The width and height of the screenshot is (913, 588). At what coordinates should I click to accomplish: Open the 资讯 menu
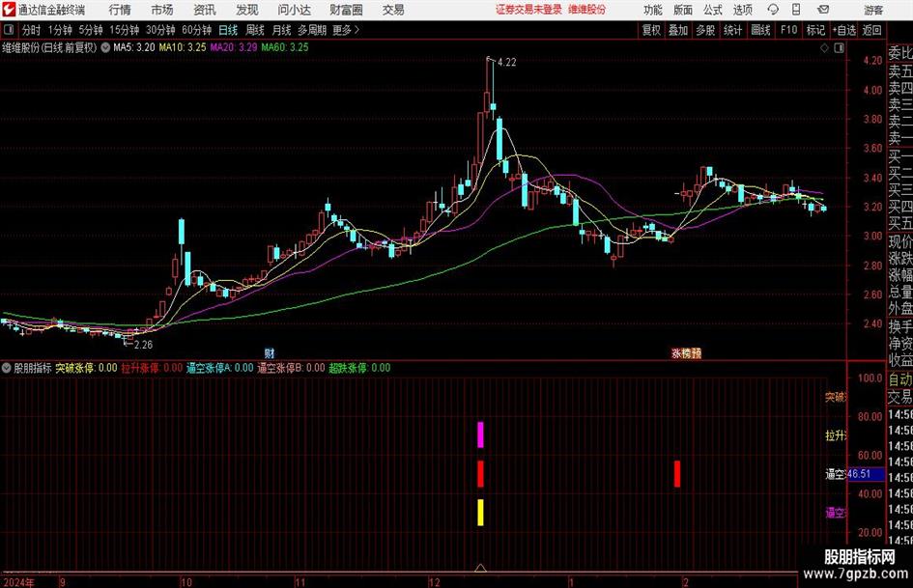(x=205, y=10)
